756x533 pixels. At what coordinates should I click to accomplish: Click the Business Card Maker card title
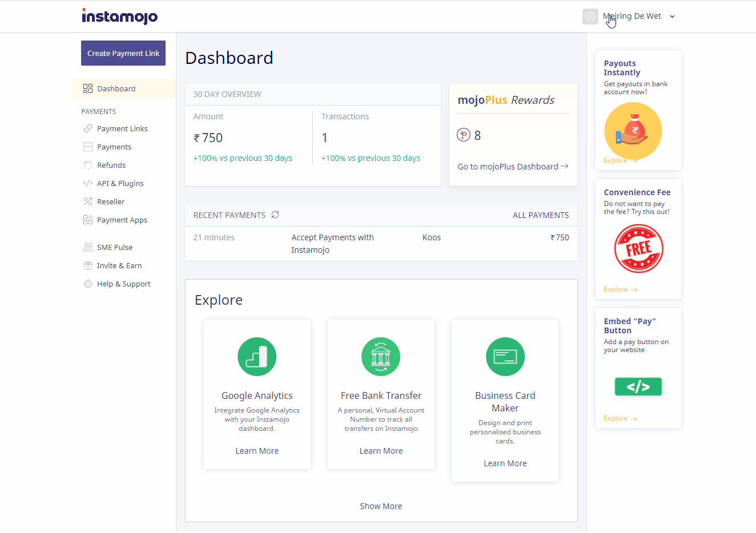(x=505, y=402)
